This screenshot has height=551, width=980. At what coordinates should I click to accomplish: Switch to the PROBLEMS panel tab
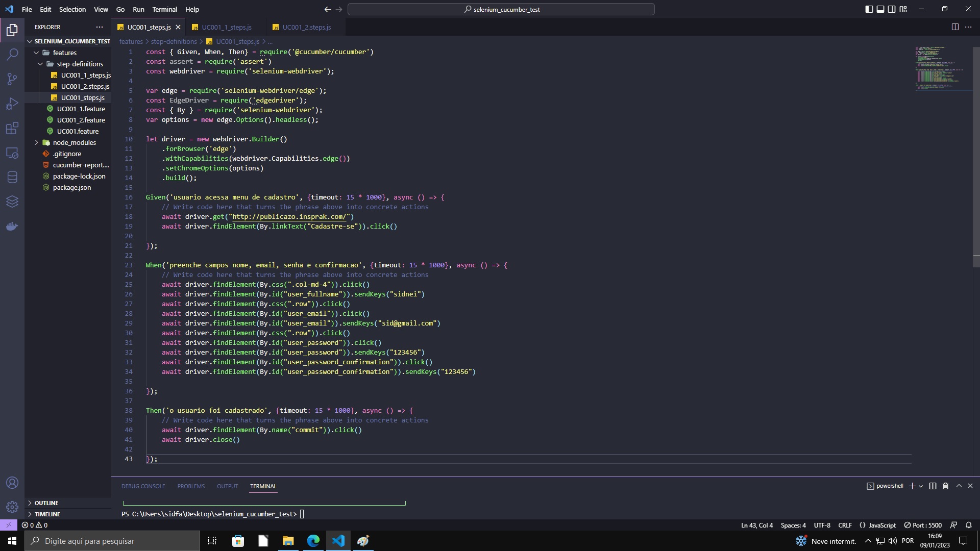point(191,486)
